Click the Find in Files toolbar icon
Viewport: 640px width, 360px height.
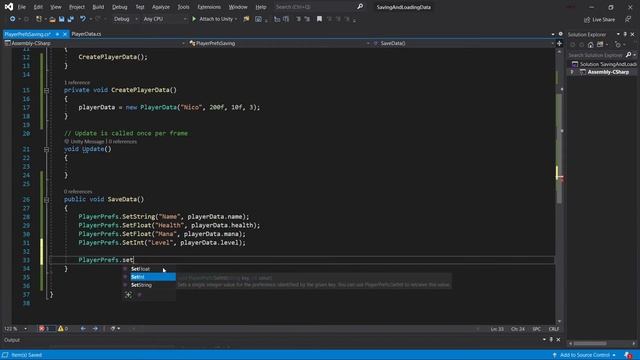pos(246,19)
